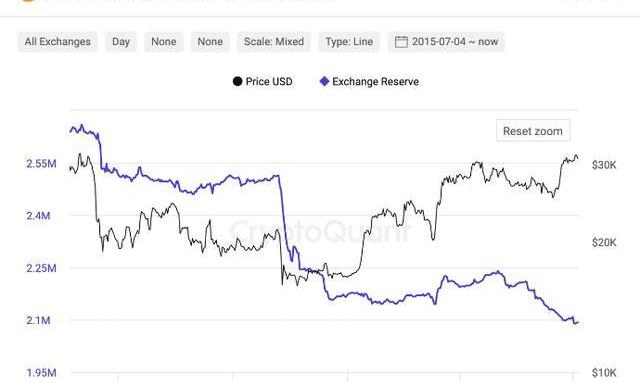Click the 2.4M left axis label
640x383 pixels.
[38, 215]
